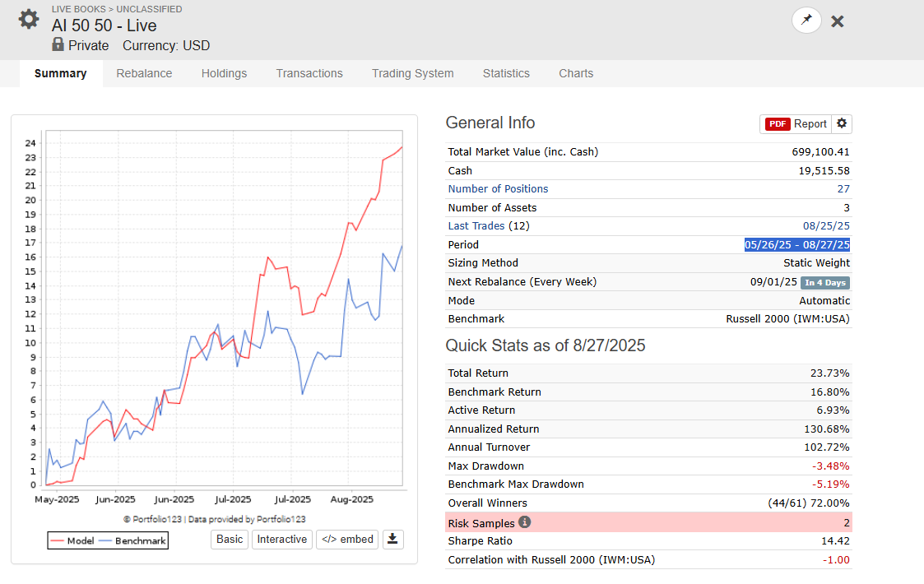
Task: Click the pin icon button
Action: (x=806, y=21)
